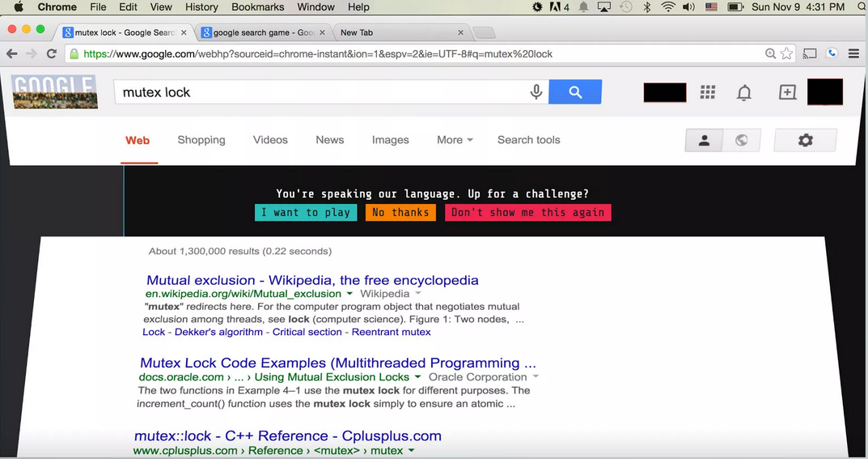Viewport: 868px width, 459px height.
Task: Click the US flag input source
Action: (x=711, y=7)
